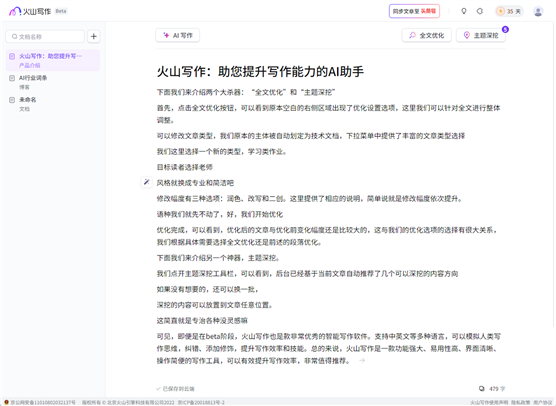Click the 火山写作 logo
The width and height of the screenshot is (556, 406).
[30, 11]
